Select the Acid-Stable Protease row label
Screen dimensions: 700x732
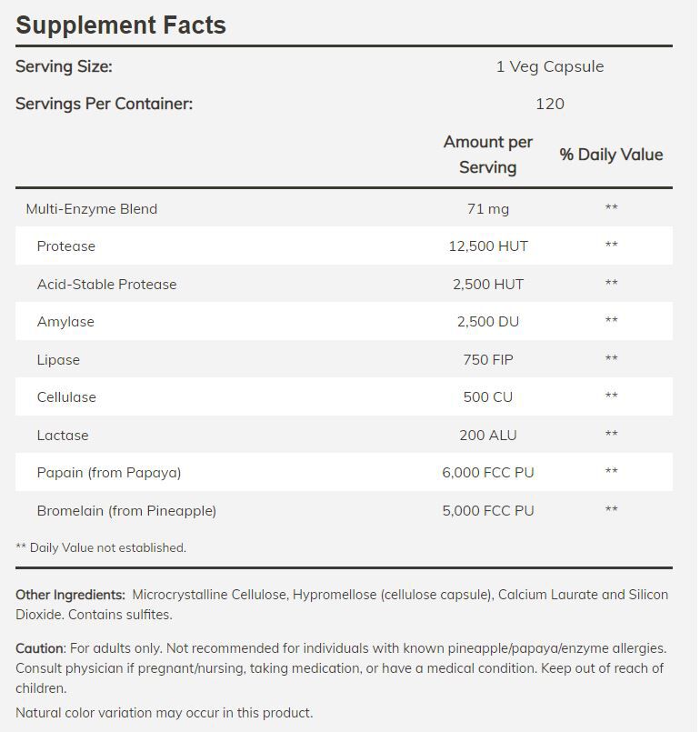tap(106, 285)
